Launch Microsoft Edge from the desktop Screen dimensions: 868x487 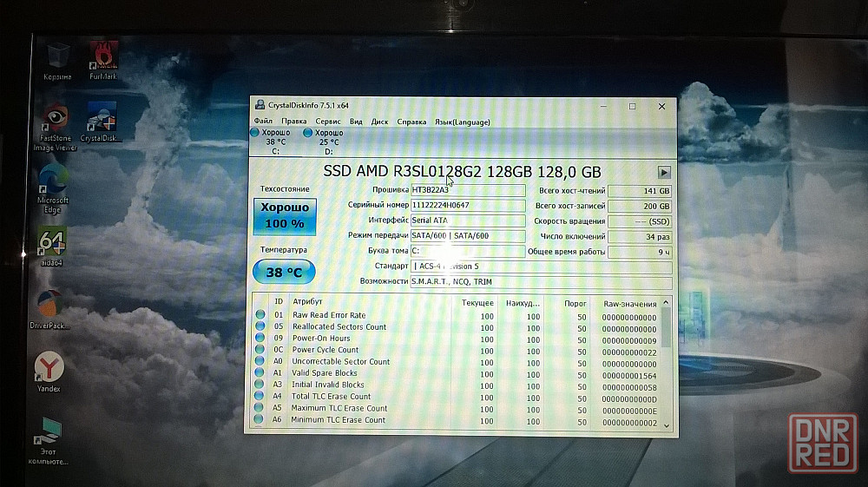click(x=53, y=188)
